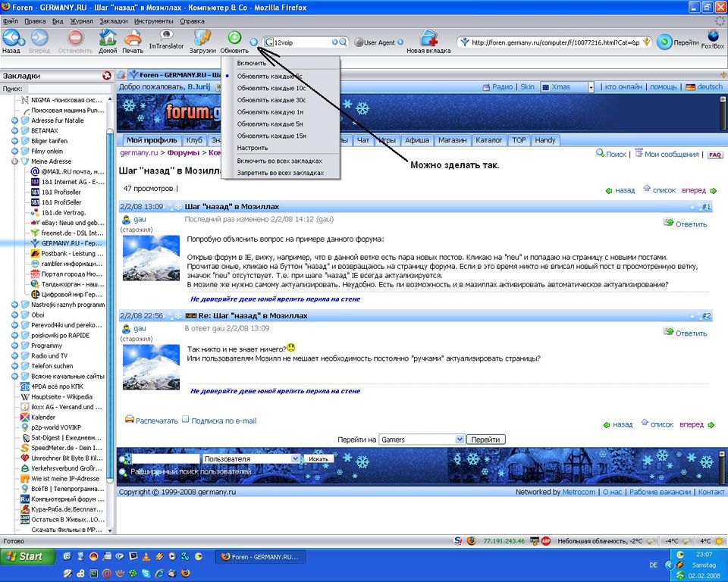Click the Print (Распечатать) printer icon below posts
This screenshot has width=728, height=582.
click(130, 420)
